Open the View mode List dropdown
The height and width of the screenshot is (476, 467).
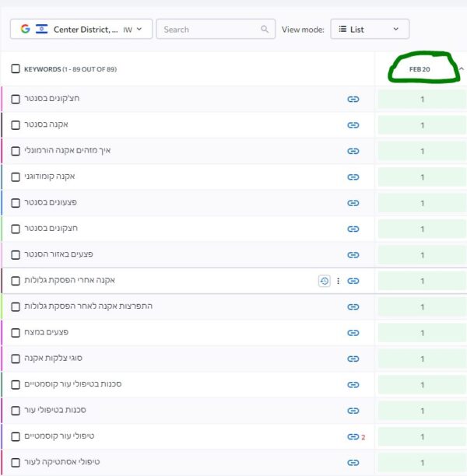[370, 30]
